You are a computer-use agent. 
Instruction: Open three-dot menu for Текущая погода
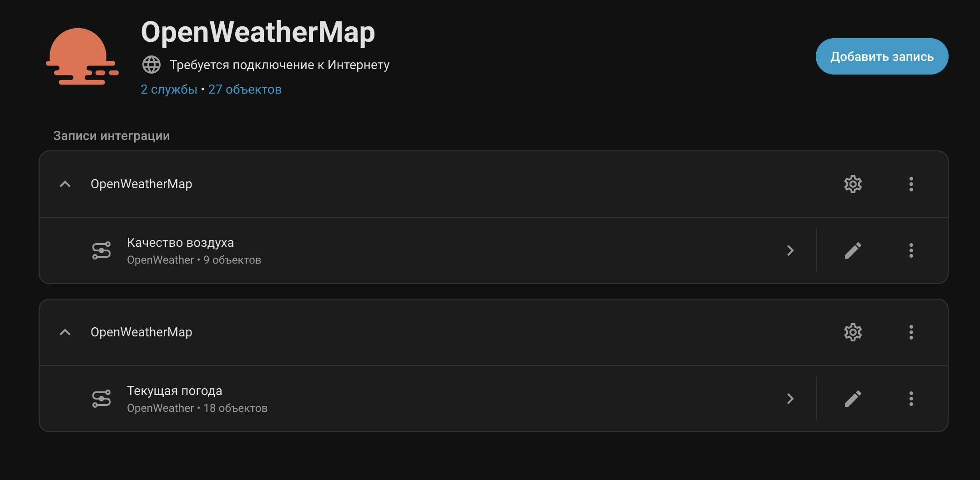(911, 399)
